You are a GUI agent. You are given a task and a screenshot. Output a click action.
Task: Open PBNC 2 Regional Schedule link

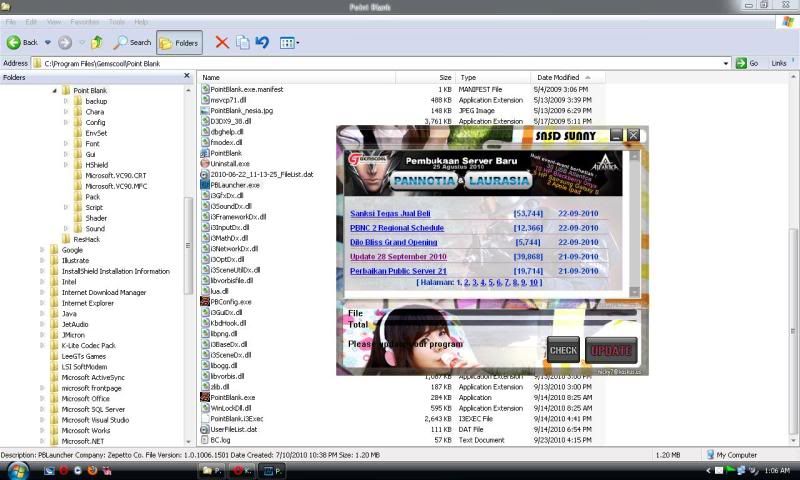pyautogui.click(x=397, y=228)
